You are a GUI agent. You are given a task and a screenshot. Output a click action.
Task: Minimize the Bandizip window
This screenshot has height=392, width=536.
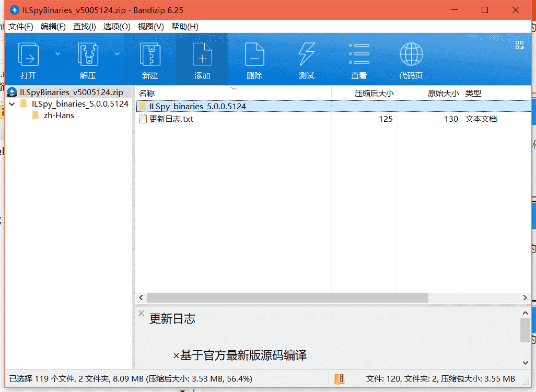pos(455,10)
